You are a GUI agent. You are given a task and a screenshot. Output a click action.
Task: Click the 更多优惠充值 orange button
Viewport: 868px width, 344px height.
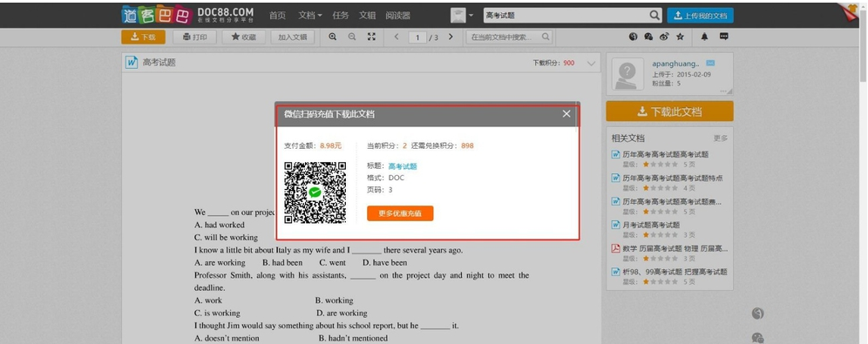click(400, 213)
